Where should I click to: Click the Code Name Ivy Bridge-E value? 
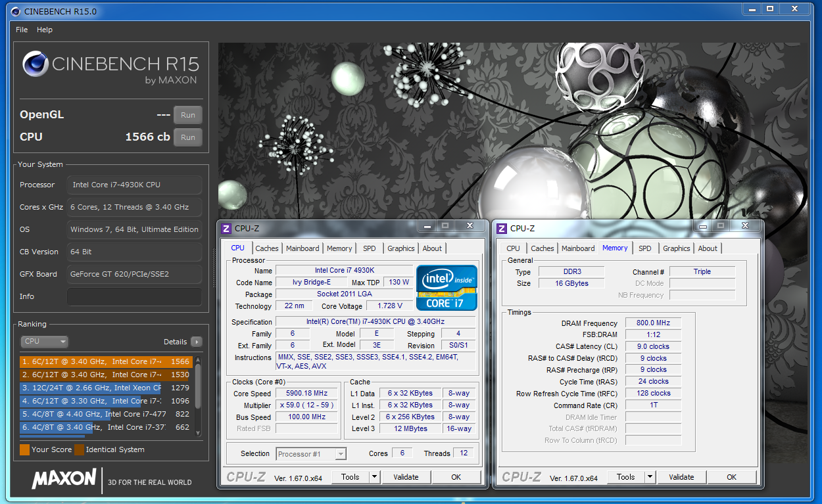312,283
